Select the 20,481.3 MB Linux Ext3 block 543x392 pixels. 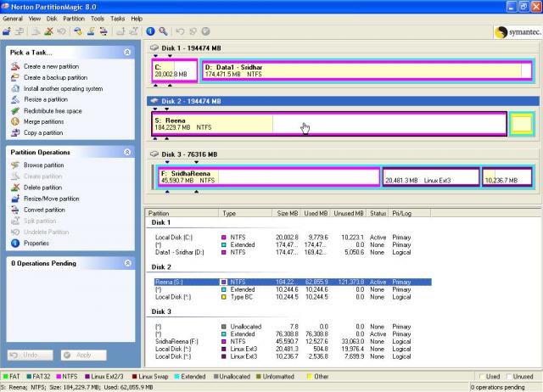pos(431,176)
